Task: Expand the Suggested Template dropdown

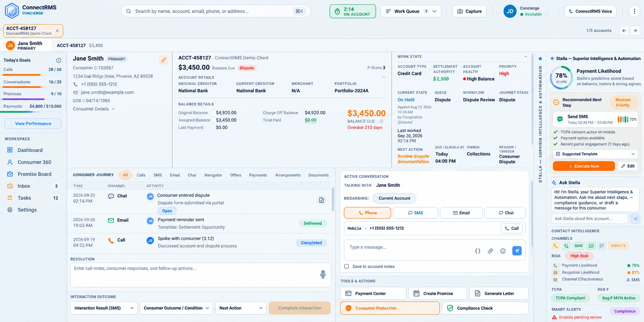Action: tap(595, 154)
